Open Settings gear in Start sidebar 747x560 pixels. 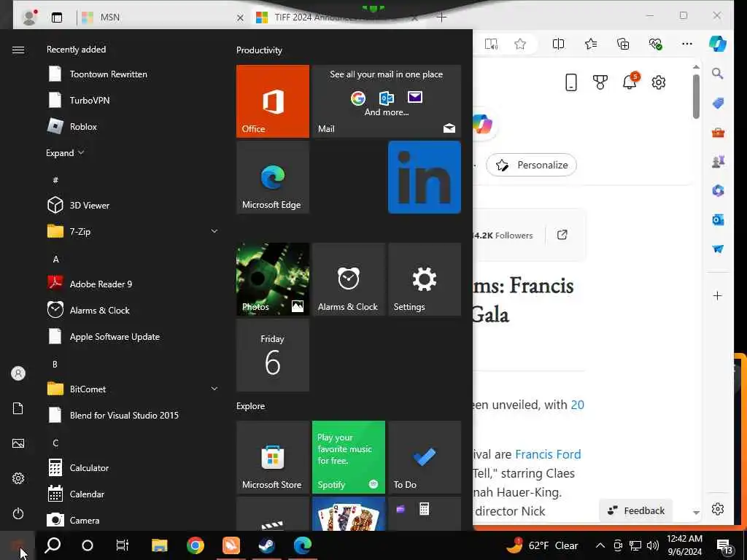(x=18, y=478)
